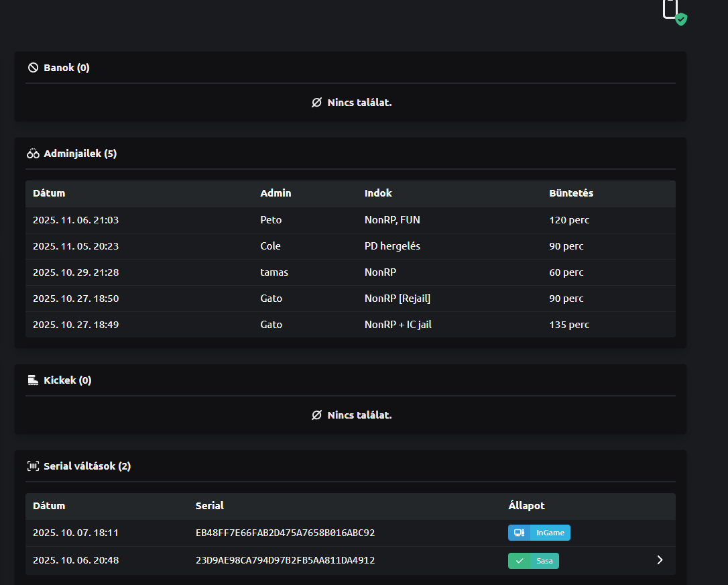Click the Sasa status badge

(x=533, y=561)
